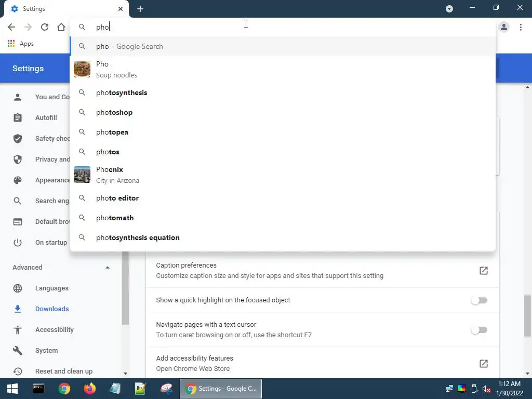This screenshot has width=532, height=399.
Task: Open Caption preferences external link icon
Action: click(484, 270)
